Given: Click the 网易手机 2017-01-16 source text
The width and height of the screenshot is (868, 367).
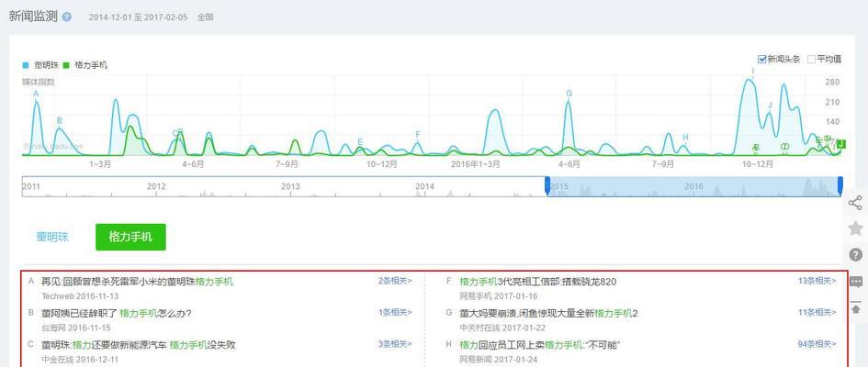Looking at the screenshot, I should (498, 296).
